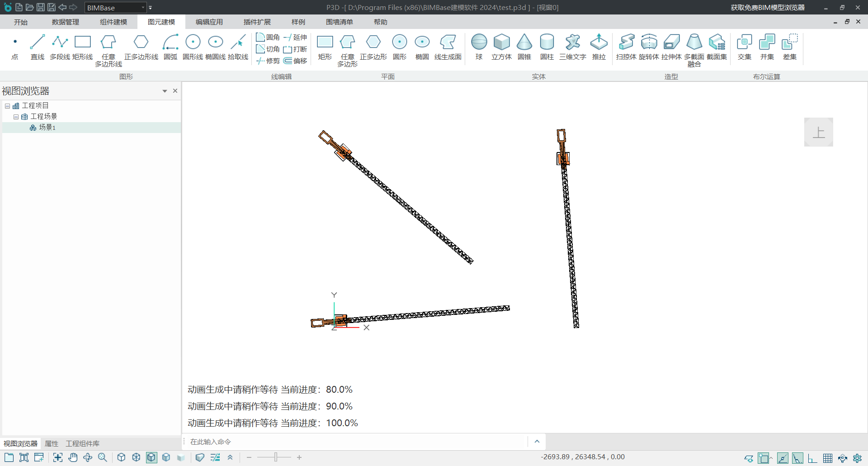Collapse the 工程场景 tree node
The width and height of the screenshot is (868, 466).
click(16, 117)
